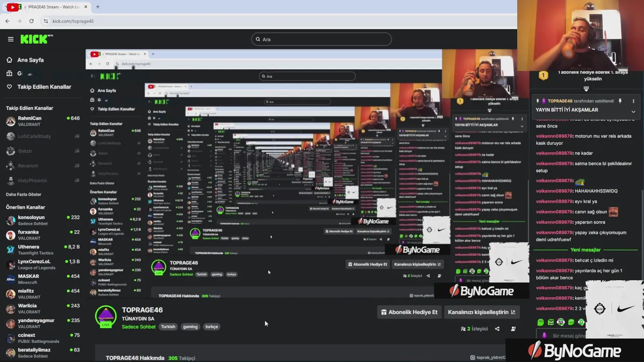This screenshot has width=644, height=362.
Task: Open a new browser tab with plus icon
Action: click(98, 7)
